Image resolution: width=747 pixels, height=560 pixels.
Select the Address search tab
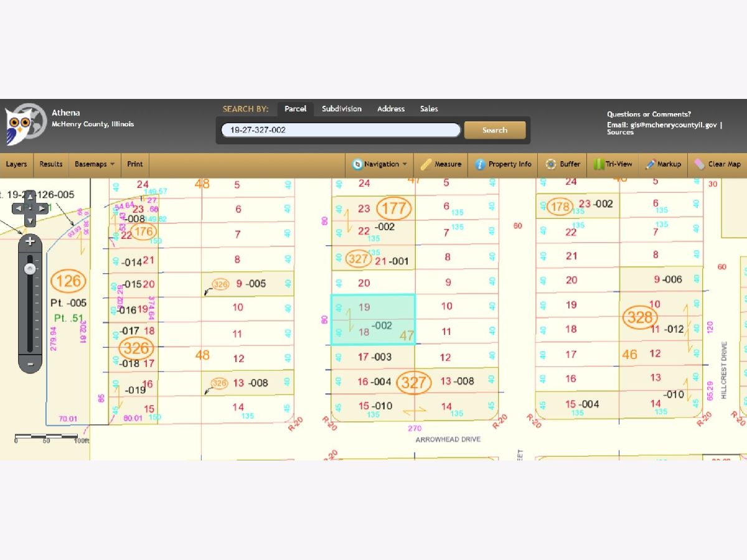390,109
